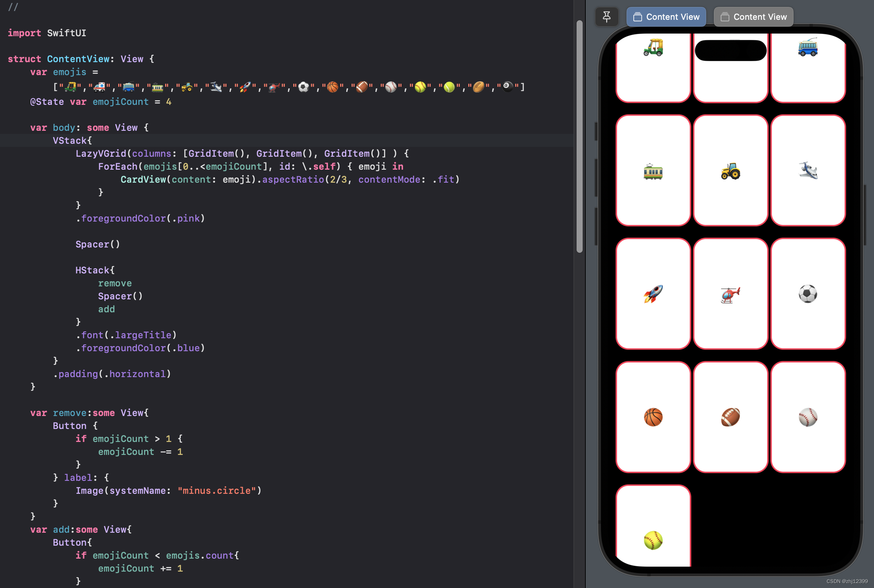Click 'VStack{' line in the code
The width and height of the screenshot is (874, 588).
(x=72, y=141)
